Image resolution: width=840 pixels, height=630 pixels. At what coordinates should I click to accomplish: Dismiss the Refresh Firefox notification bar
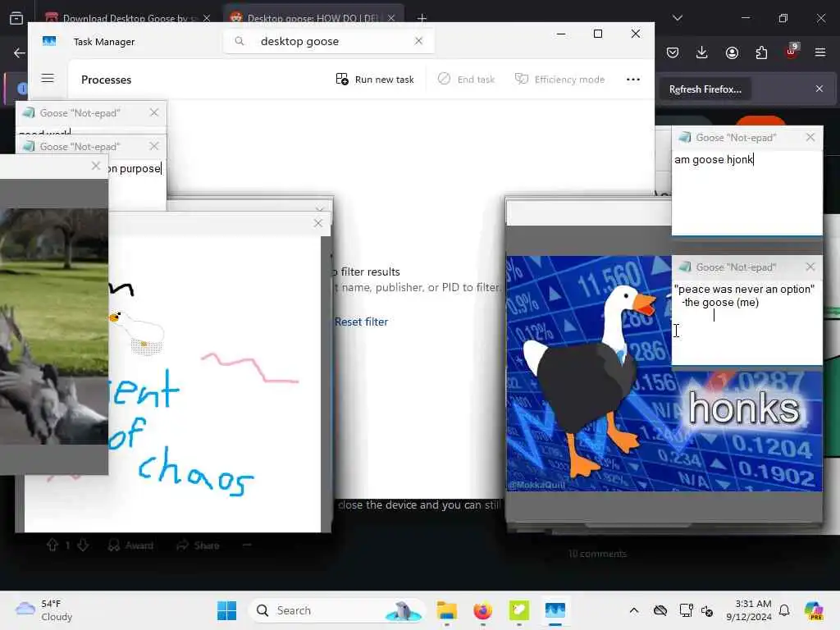(x=819, y=89)
